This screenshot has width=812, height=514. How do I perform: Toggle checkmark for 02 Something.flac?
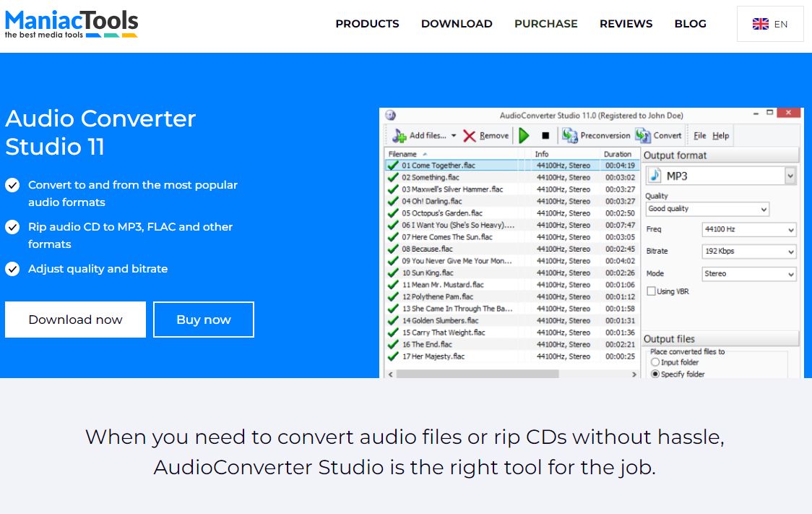[393, 177]
